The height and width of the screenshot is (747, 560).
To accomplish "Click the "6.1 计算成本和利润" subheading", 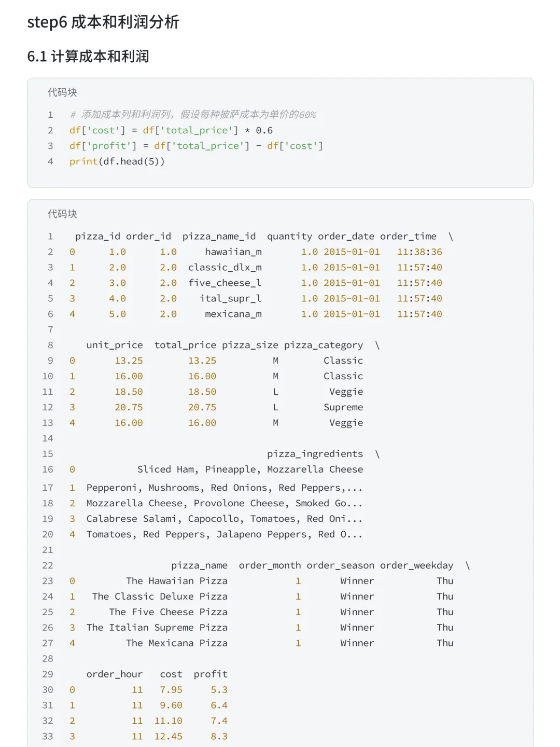I will tap(88, 56).
